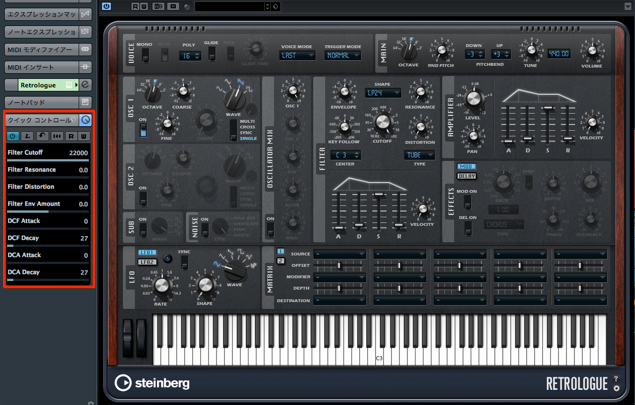635x405 pixels.
Task: Open the Trigger Mode NORMAL dropdown
Action: click(x=343, y=55)
